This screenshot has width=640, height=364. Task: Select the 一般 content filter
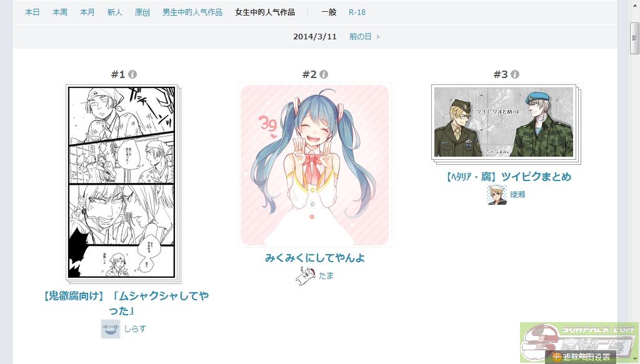click(329, 12)
